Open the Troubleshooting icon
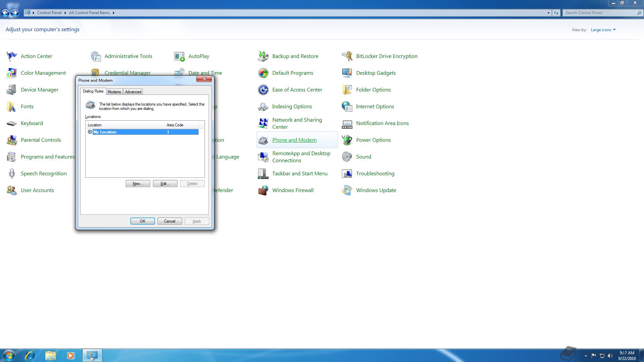Screen dimensions: 644x362 pyautogui.click(x=347, y=173)
